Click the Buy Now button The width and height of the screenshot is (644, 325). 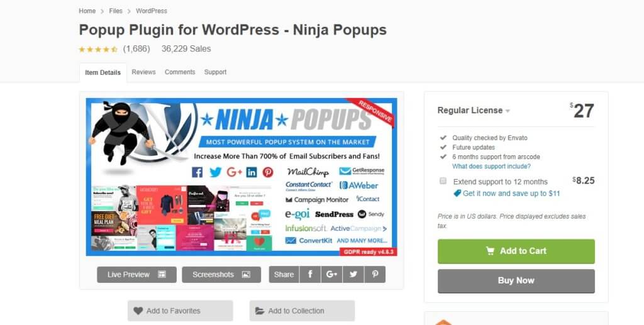pos(516,280)
